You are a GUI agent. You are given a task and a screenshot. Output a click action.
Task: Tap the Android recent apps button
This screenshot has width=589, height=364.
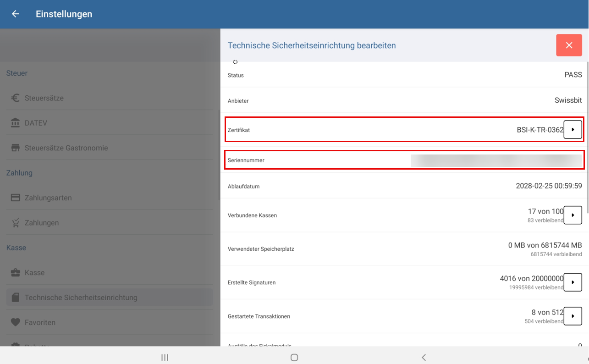[165, 357]
